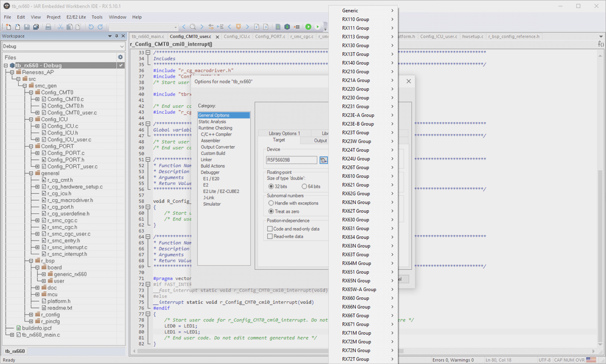The image size is (606, 364).
Task: Select Generic in device menu
Action: click(x=363, y=11)
